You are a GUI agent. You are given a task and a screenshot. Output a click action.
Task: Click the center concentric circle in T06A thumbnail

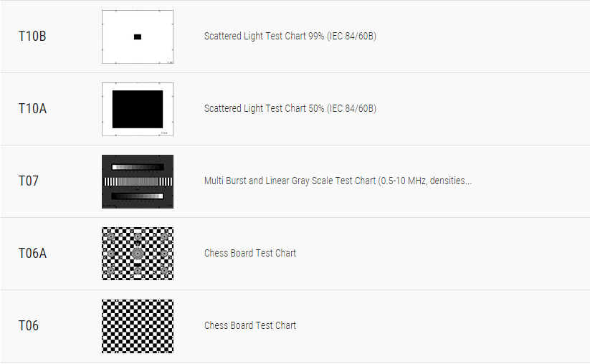tap(138, 254)
